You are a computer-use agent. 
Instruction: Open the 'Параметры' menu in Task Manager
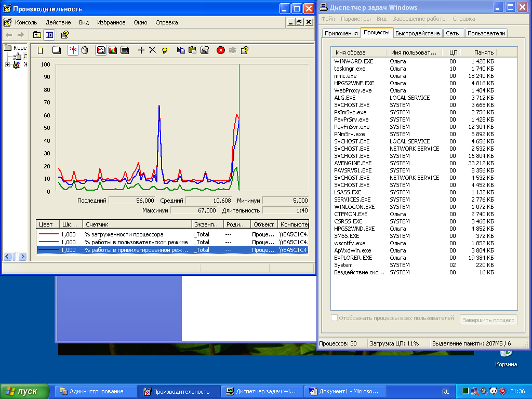(355, 19)
